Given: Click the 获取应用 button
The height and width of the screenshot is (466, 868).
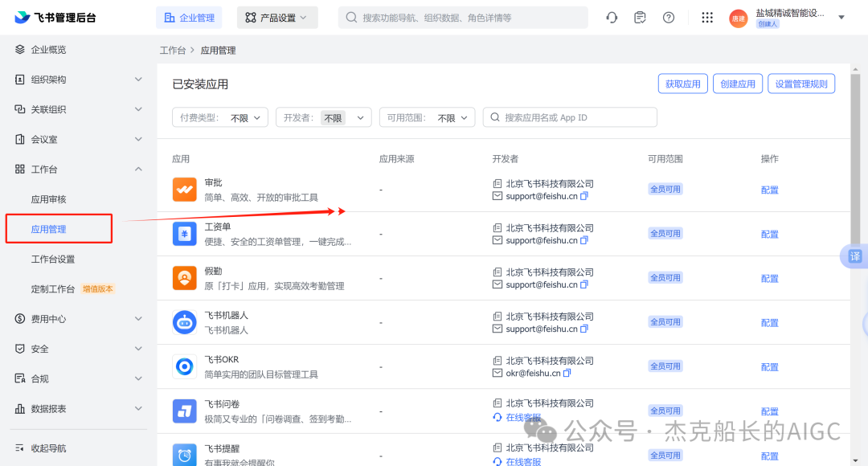Looking at the screenshot, I should pyautogui.click(x=682, y=84).
